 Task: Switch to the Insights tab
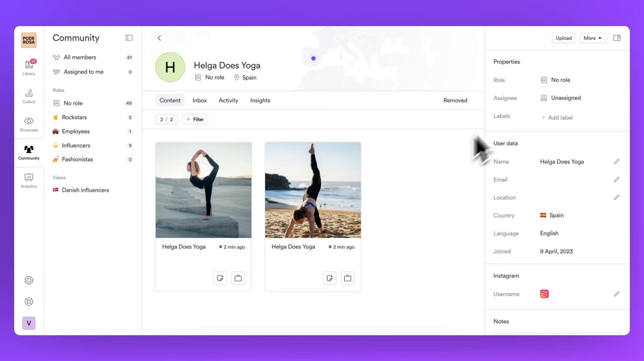click(260, 100)
